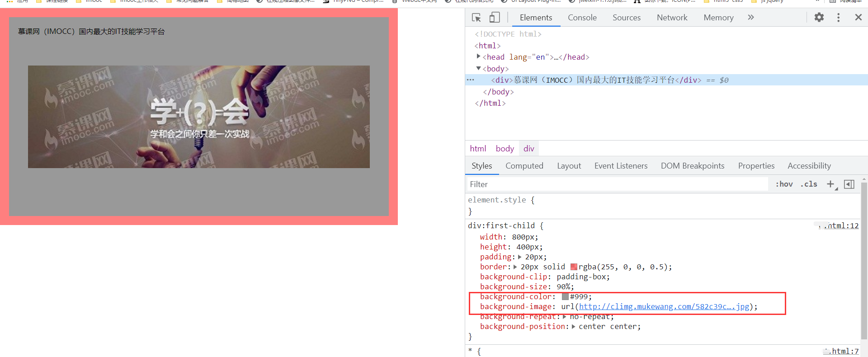Click the background-color property name

coord(516,297)
